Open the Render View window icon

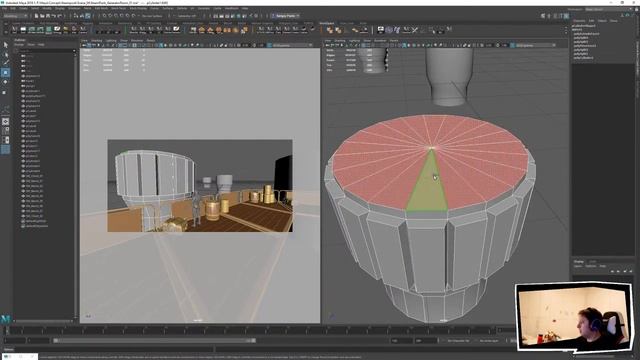[216, 16]
